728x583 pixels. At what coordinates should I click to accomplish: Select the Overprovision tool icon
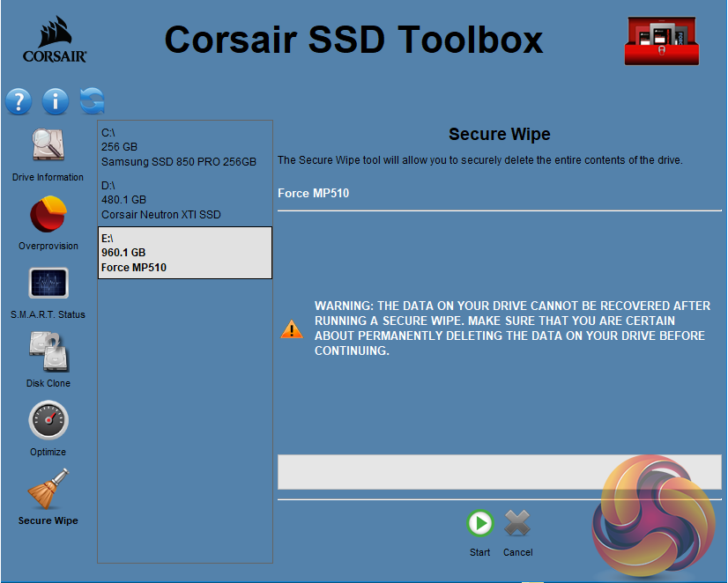(x=48, y=214)
